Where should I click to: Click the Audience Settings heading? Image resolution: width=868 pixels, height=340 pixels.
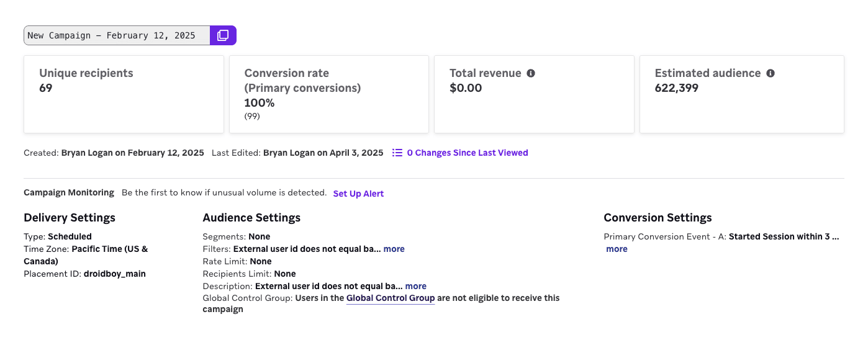(x=251, y=218)
